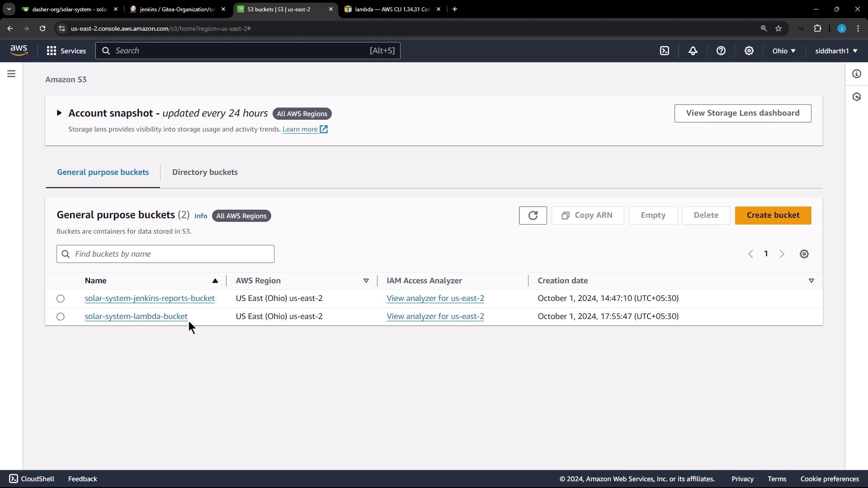Click the refresh buckets button
Viewport: 868px width, 488px height.
533,216
